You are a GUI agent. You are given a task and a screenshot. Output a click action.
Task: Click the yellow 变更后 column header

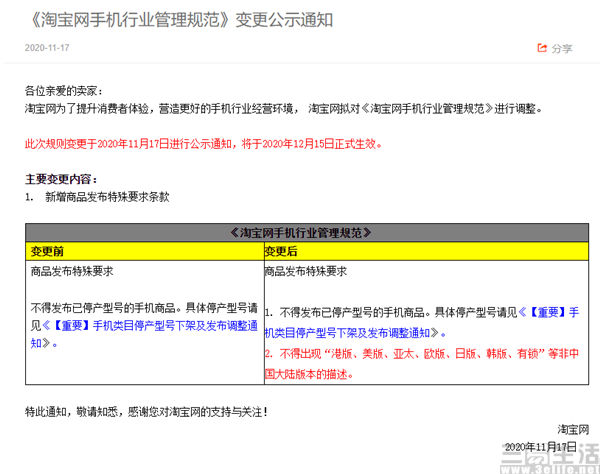[x=426, y=251]
